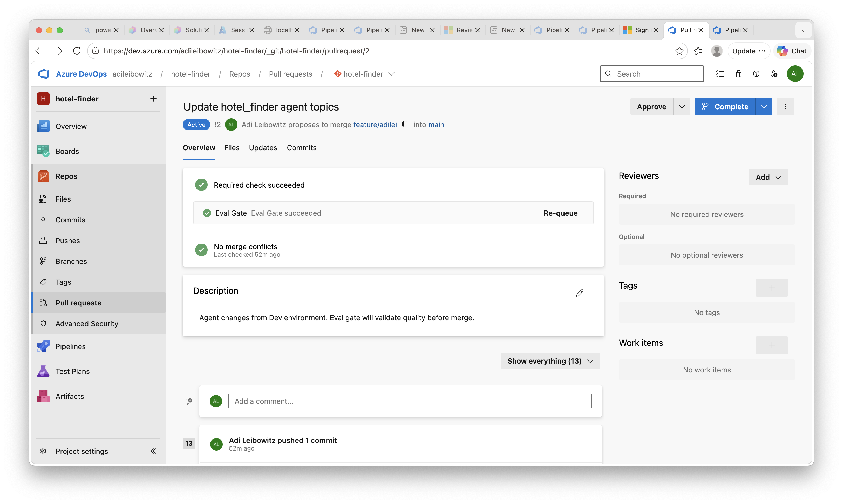
Task: Click the edit description pencil icon
Action: coord(580,293)
